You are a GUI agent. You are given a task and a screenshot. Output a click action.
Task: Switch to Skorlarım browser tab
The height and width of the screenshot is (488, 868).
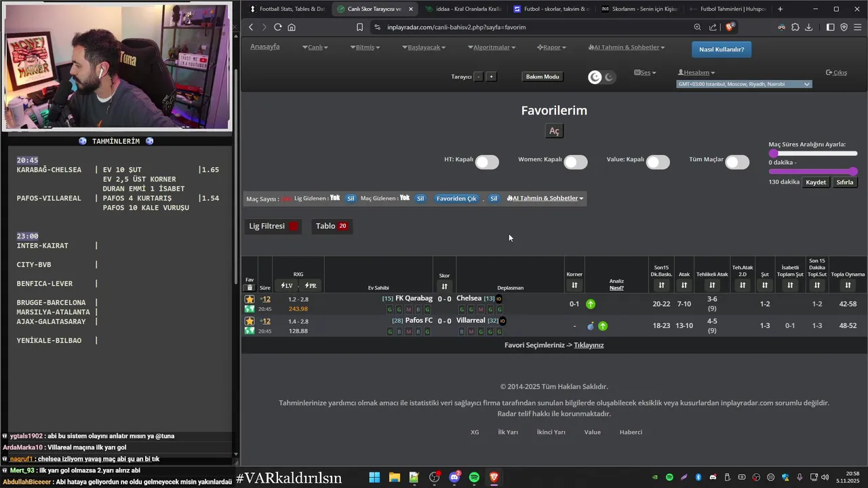point(640,9)
